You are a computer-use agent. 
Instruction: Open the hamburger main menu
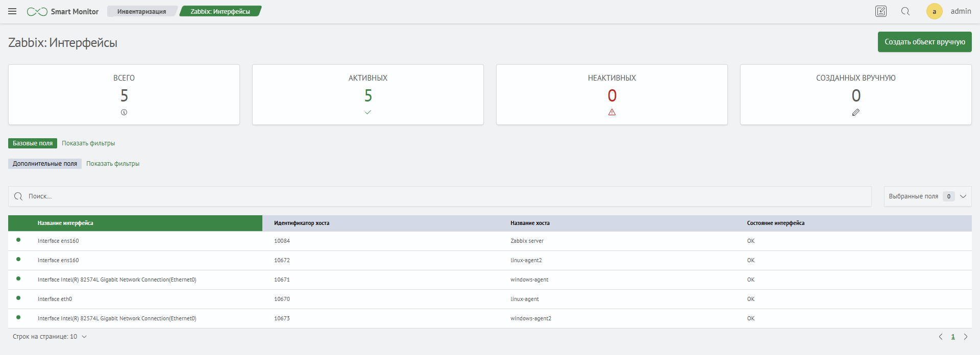pyautogui.click(x=12, y=11)
